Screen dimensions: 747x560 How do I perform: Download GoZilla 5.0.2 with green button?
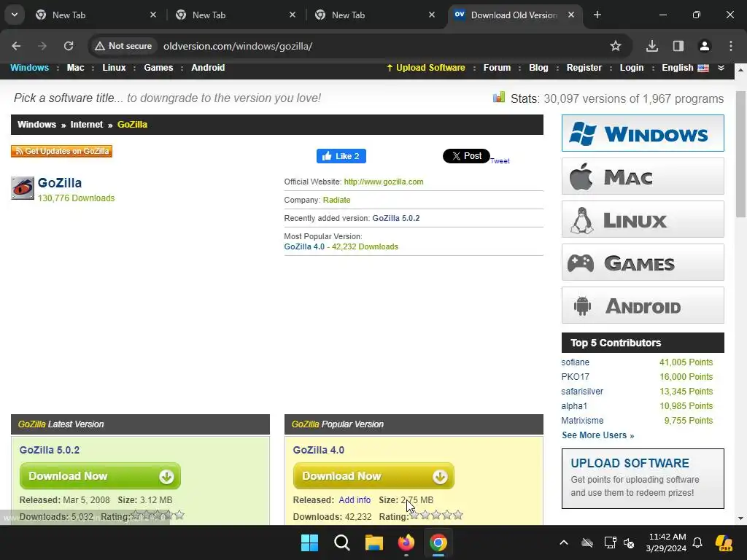tap(100, 476)
